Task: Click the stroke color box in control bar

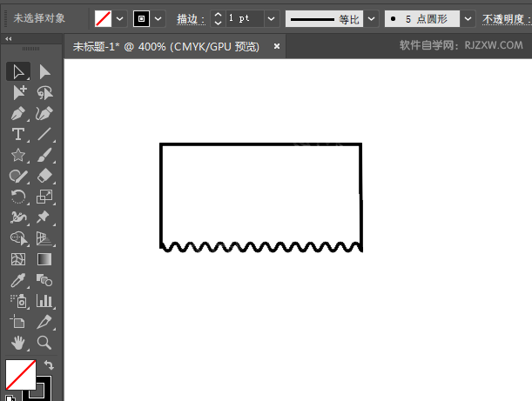Action: point(141,18)
